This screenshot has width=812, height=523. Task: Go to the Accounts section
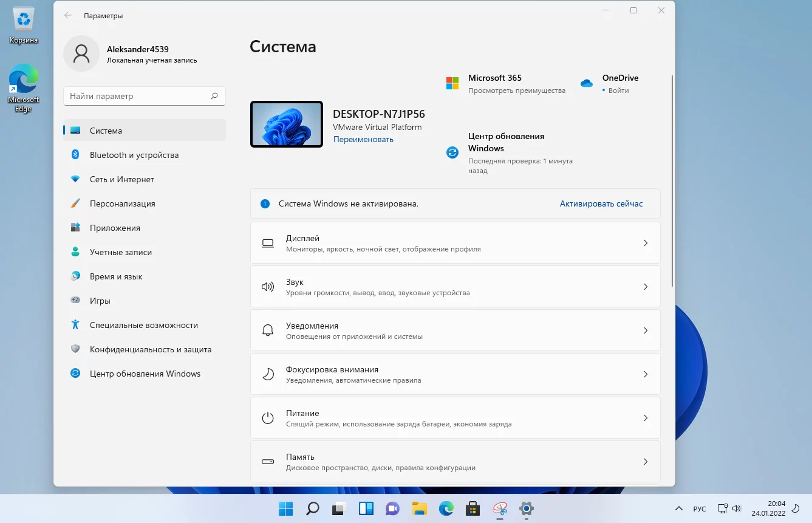[121, 252]
